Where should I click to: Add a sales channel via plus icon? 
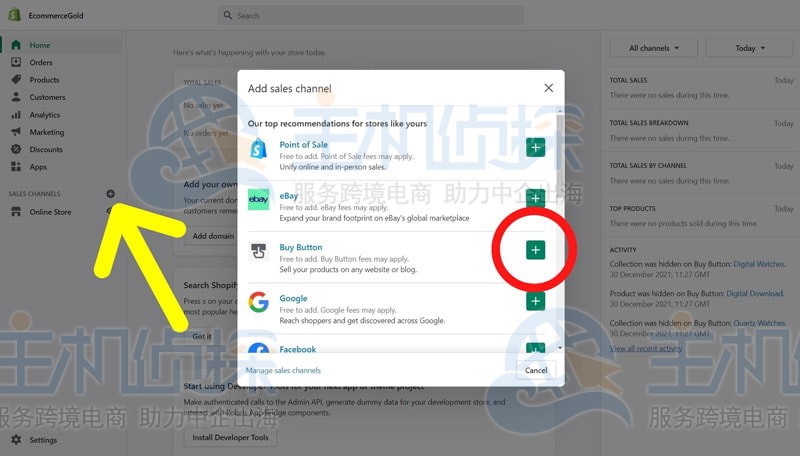(110, 194)
